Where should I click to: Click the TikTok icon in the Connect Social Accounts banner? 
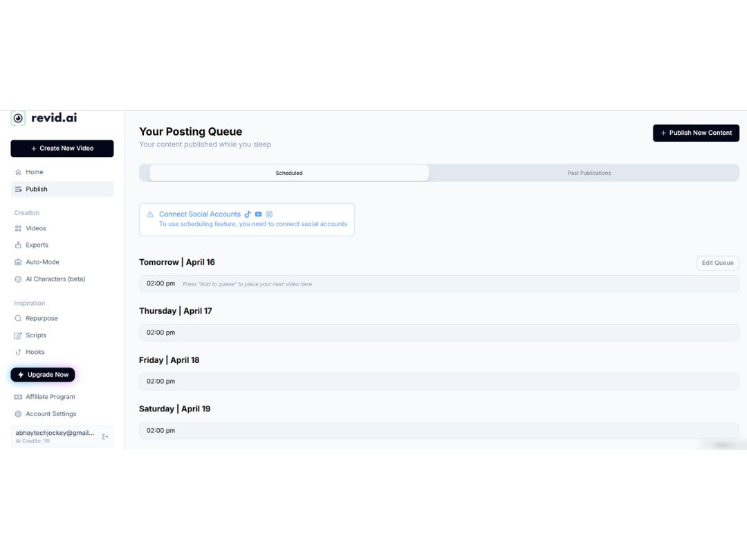[248, 214]
